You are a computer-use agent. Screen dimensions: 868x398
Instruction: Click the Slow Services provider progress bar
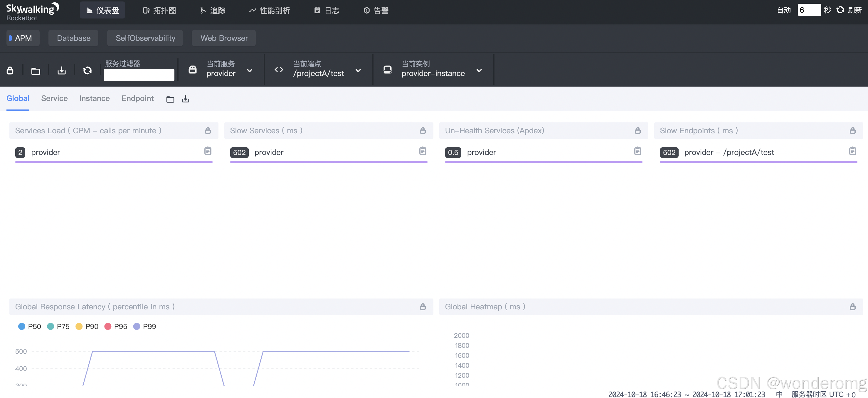coord(329,162)
